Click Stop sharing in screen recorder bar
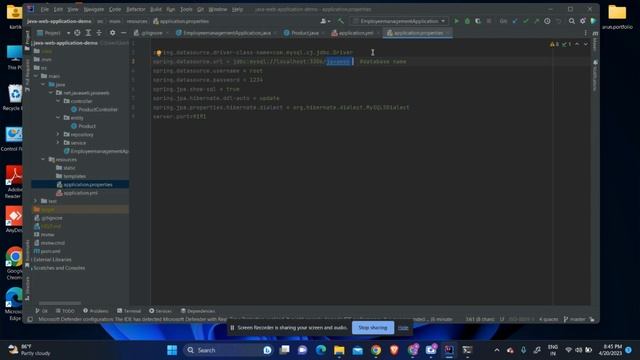Image resolution: width=640 pixels, height=360 pixels. pyautogui.click(x=373, y=327)
